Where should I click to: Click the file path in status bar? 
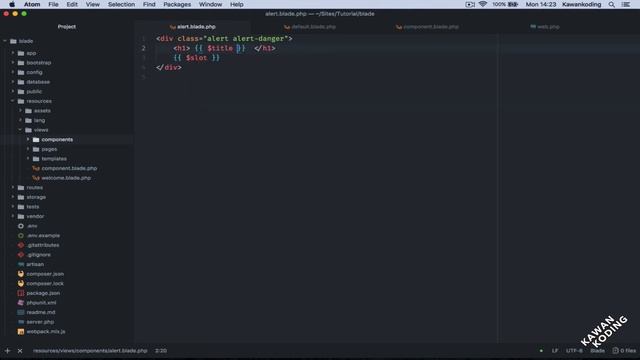[90, 351]
